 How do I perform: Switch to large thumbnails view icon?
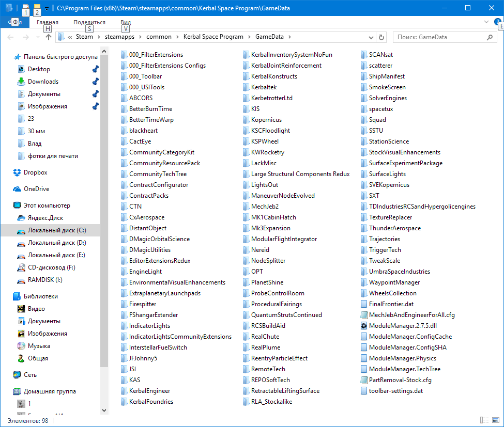click(x=496, y=420)
